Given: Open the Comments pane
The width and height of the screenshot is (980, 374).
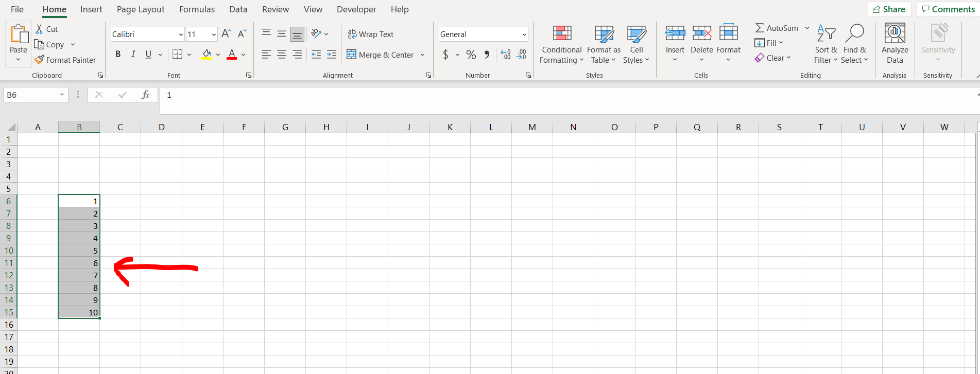Looking at the screenshot, I should (x=948, y=9).
